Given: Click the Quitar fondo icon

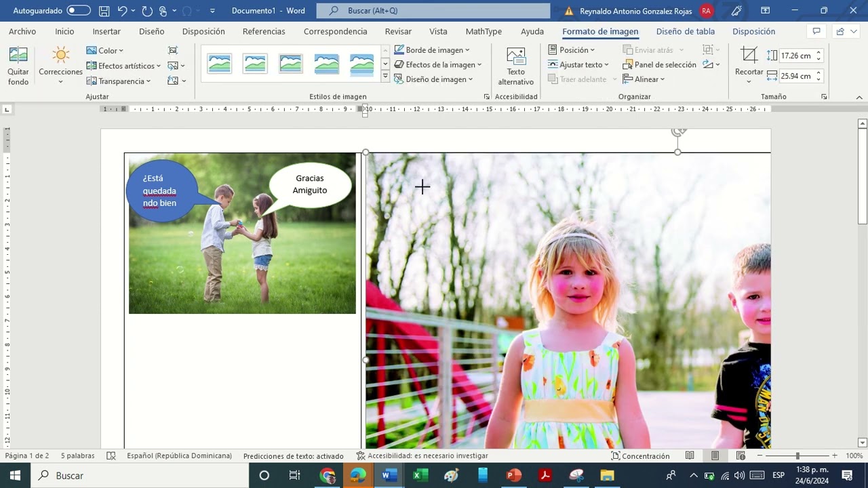Looking at the screenshot, I should tap(18, 66).
